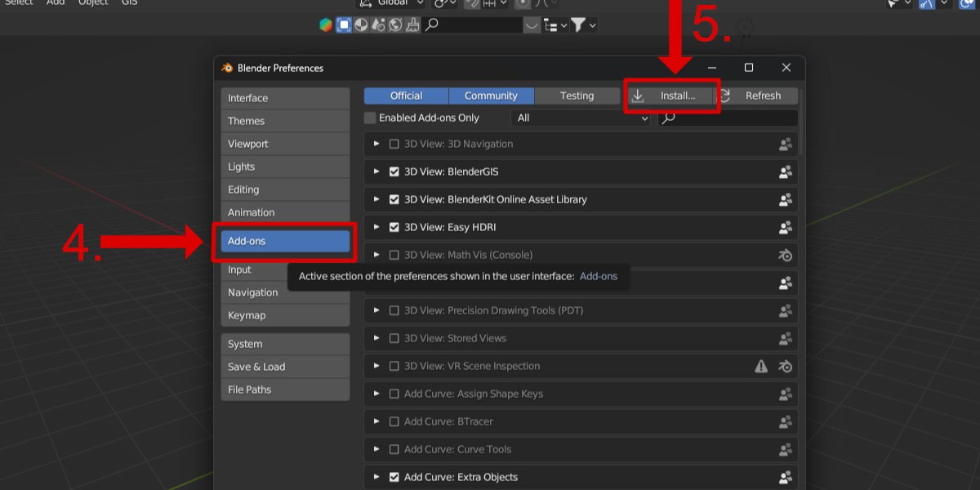Open the File Paths preferences section
This screenshot has width=980, height=490.
click(x=285, y=390)
